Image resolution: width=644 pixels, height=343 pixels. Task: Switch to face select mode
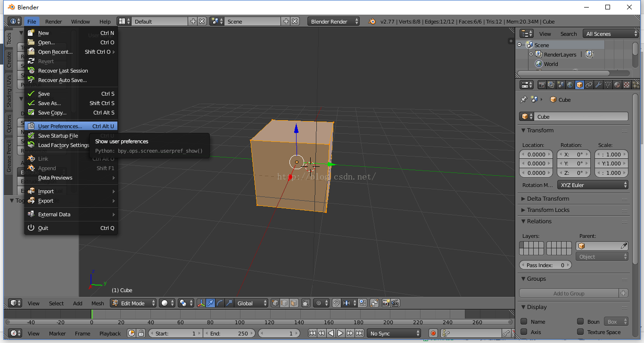pos(294,303)
